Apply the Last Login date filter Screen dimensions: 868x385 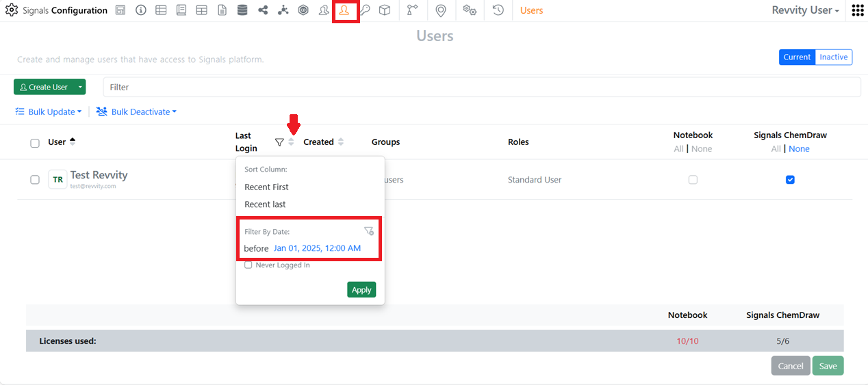(x=361, y=289)
